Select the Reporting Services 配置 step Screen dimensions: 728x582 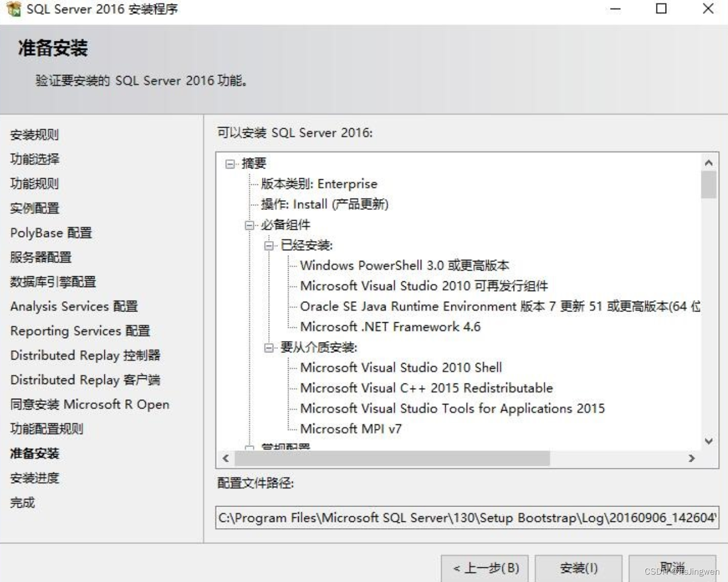coord(80,331)
